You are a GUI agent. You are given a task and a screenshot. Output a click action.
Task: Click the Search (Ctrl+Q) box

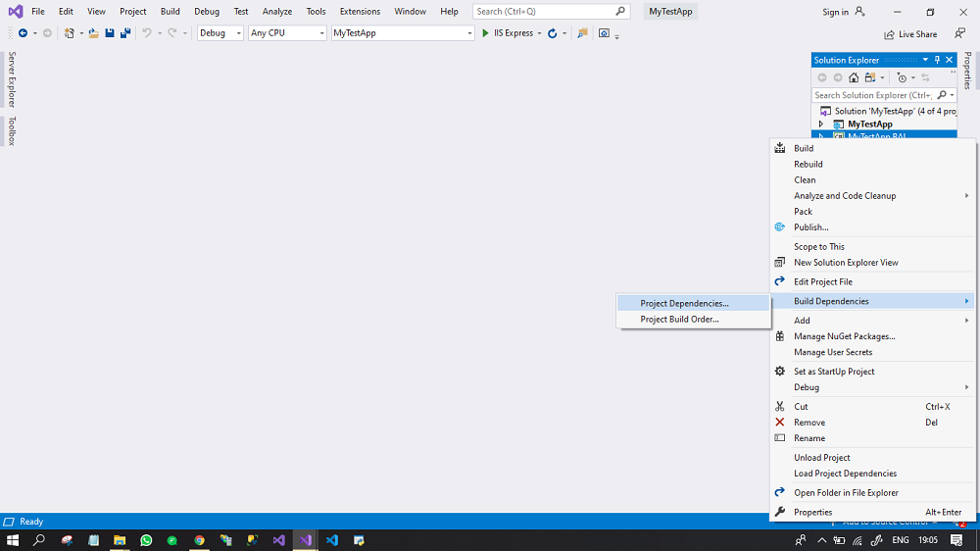551,11
